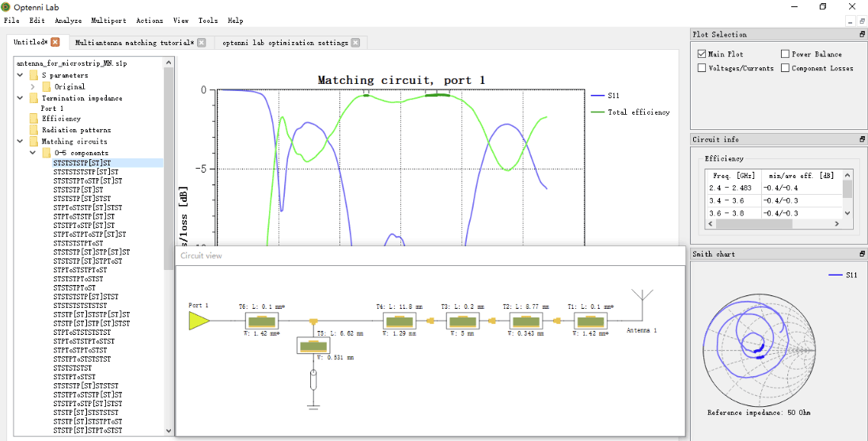
Task: Click the open-end termination below stub T5
Action: pos(313,381)
